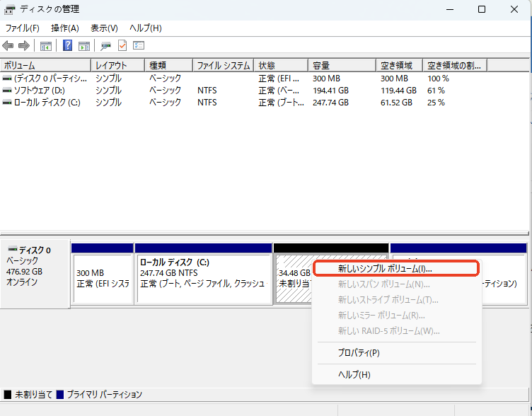Click the list settings toolbar icon
The width and height of the screenshot is (532, 416).
tap(139, 45)
